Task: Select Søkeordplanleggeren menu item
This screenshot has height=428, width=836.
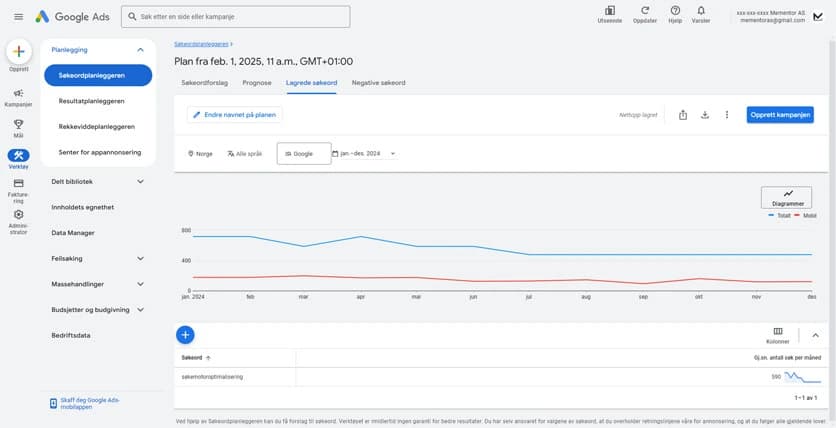Action: pos(98,75)
